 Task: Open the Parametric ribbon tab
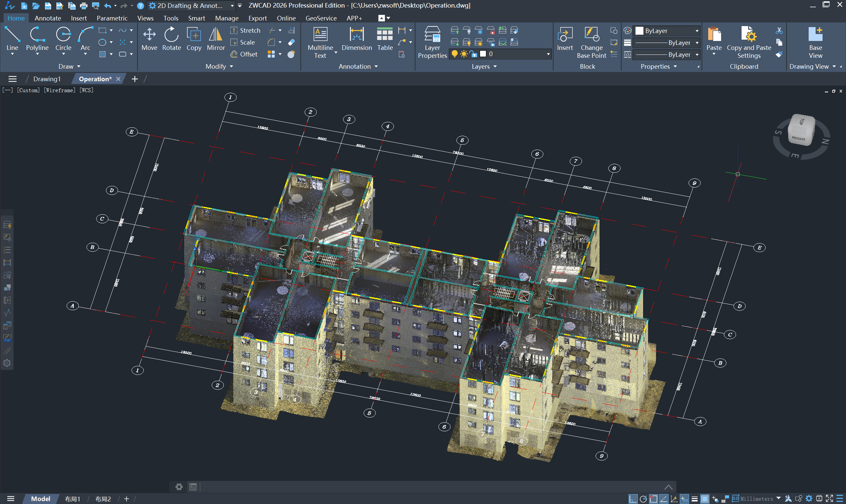pos(112,18)
